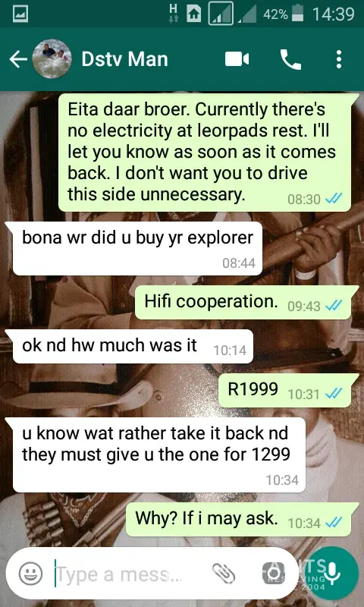The image size is (364, 607).
Task: Open the emoji picker
Action: pyautogui.click(x=30, y=574)
